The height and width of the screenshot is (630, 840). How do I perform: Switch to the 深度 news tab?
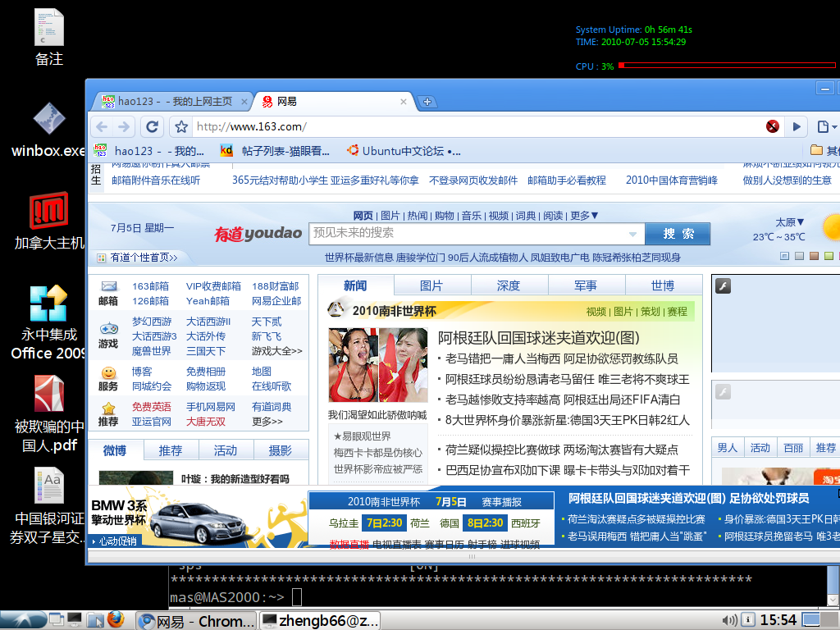(x=509, y=285)
